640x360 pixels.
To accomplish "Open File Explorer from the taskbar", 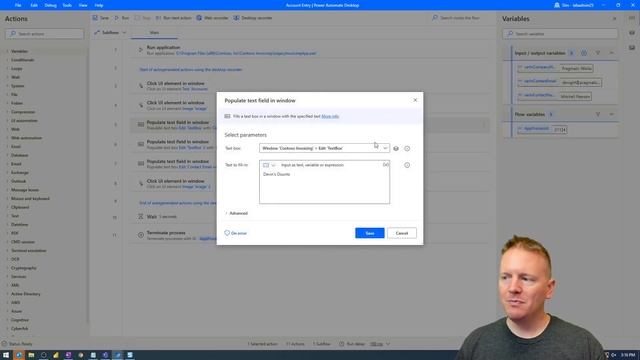I will coord(31,355).
